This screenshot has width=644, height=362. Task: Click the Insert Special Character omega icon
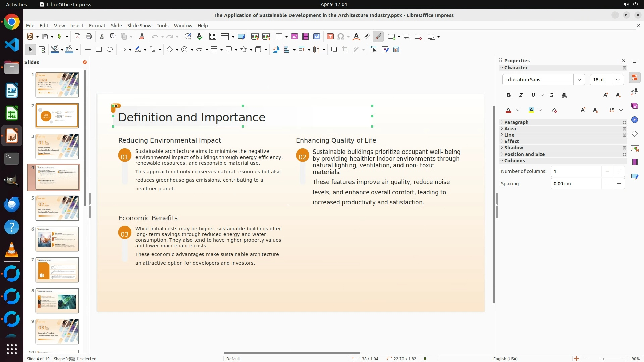coord(341,37)
